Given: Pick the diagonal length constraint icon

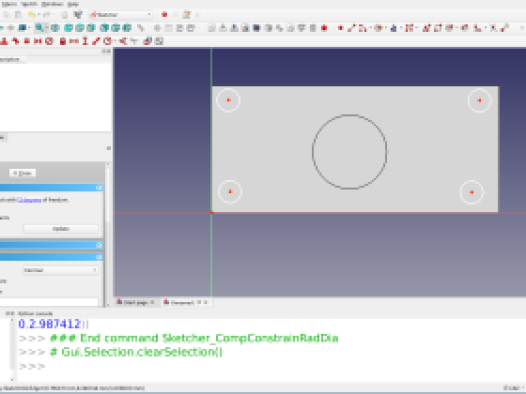Looking at the screenshot, I should coord(96,41).
